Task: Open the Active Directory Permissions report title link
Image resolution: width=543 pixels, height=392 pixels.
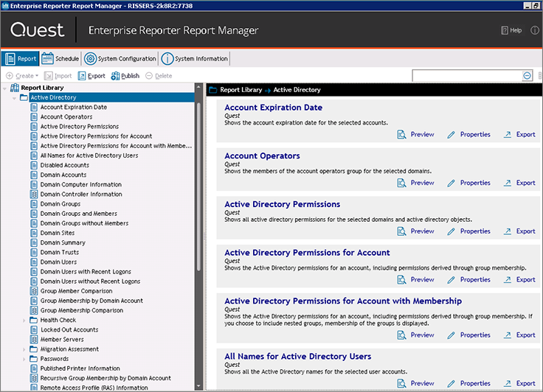Action: (283, 204)
